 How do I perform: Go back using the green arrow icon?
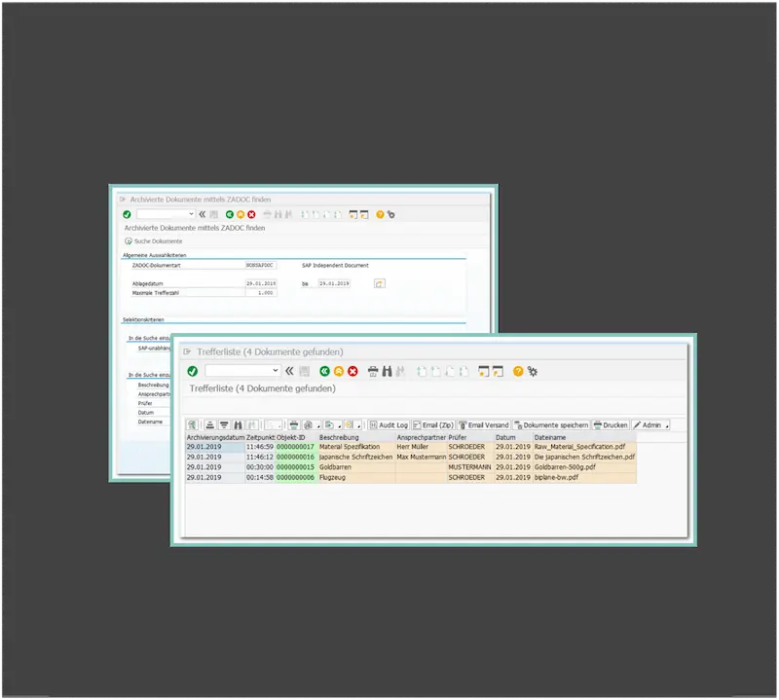coord(323,371)
